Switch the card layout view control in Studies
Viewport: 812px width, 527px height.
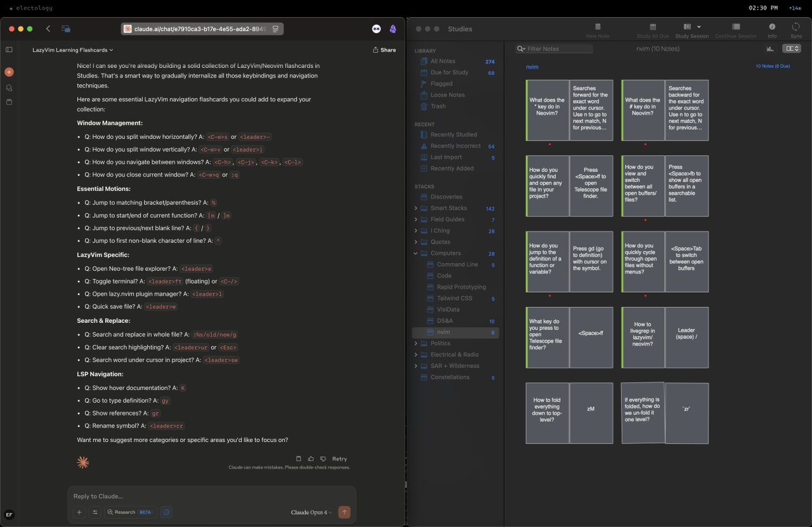tap(791, 48)
